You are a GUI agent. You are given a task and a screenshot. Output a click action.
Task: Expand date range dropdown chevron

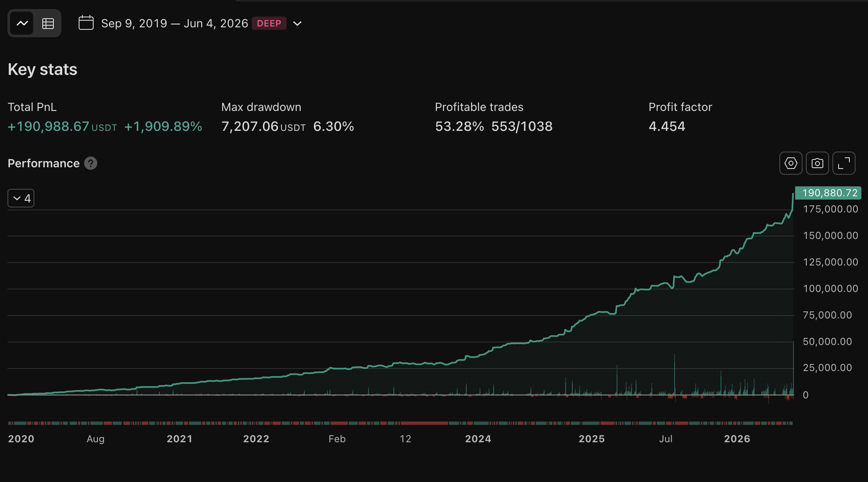click(297, 24)
